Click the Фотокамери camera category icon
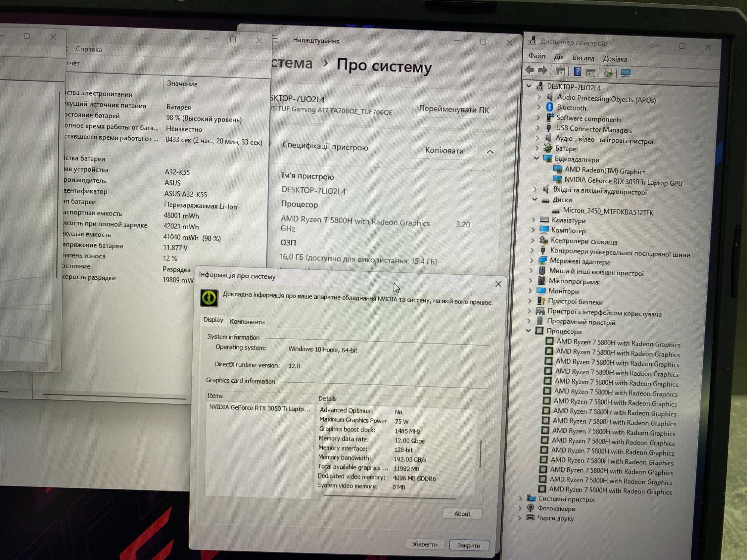 pos(530,508)
